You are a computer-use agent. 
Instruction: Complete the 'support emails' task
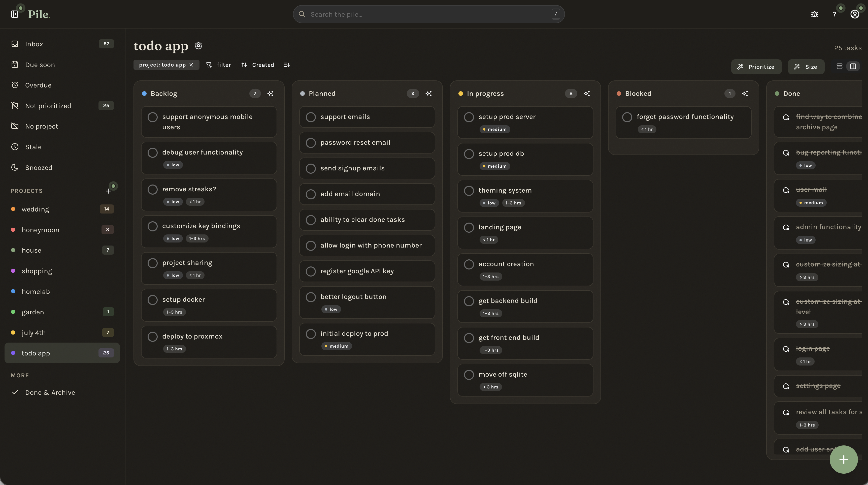tap(311, 117)
